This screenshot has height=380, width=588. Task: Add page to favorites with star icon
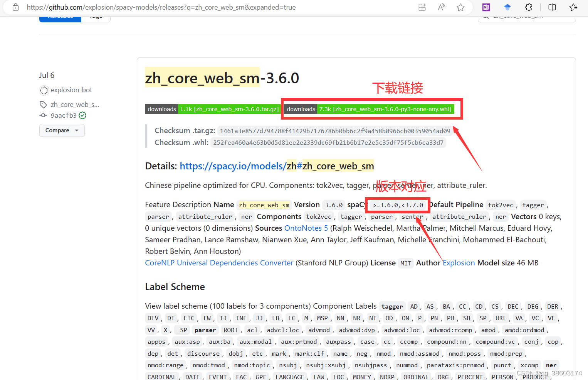pyautogui.click(x=460, y=7)
